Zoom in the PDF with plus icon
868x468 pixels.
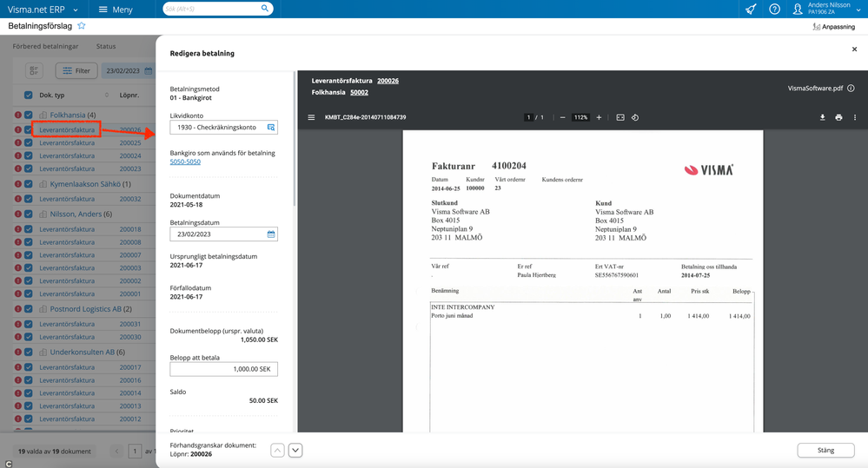click(599, 117)
